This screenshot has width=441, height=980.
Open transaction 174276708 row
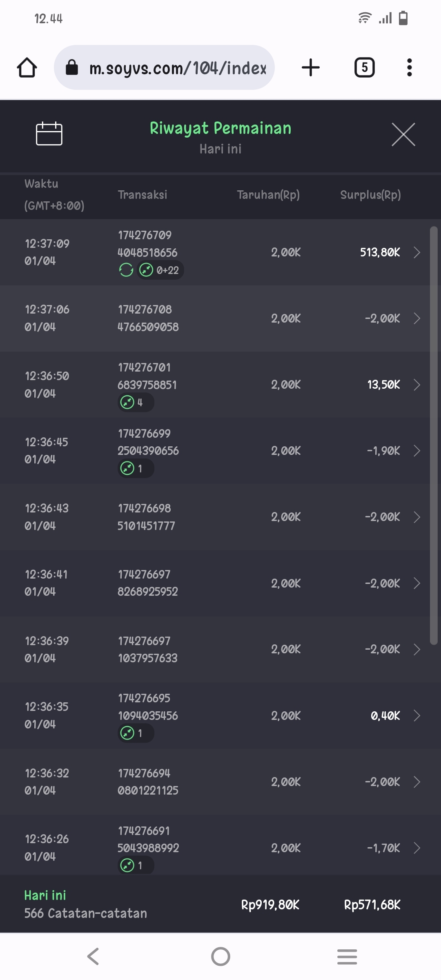click(220, 318)
